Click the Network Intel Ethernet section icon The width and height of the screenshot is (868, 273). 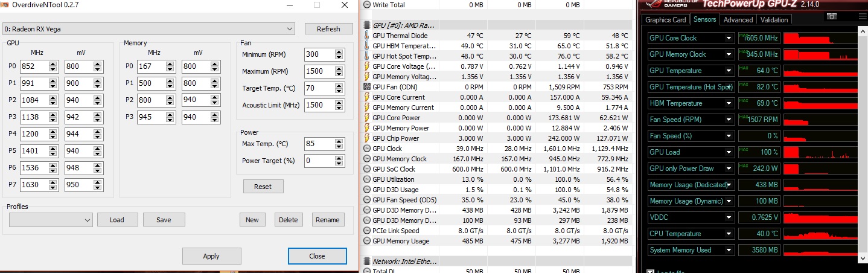point(368,262)
